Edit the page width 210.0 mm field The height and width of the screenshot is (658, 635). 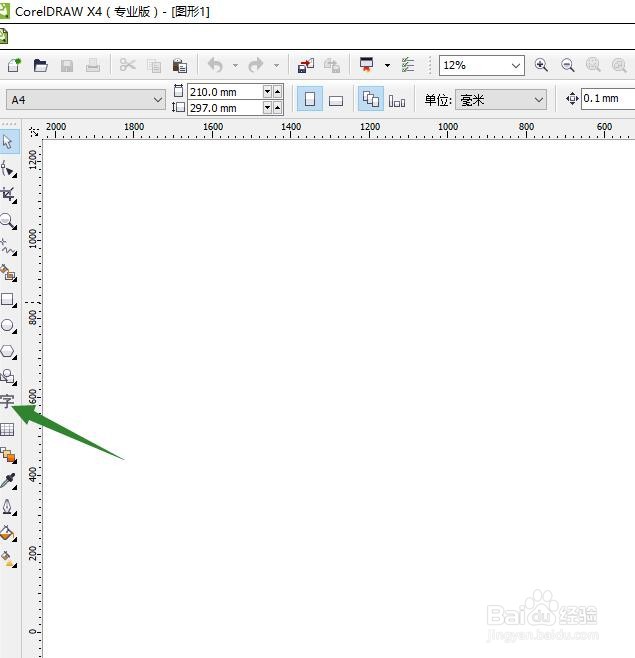coord(225,91)
